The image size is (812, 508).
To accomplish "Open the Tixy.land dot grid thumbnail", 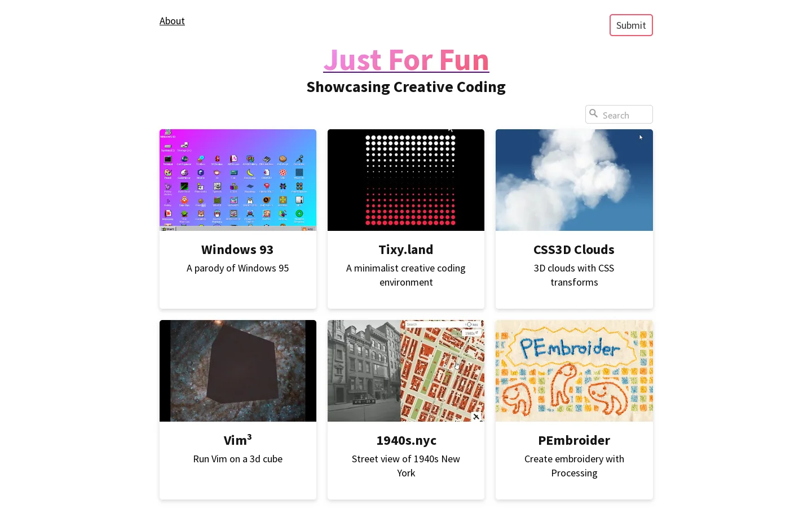I will point(406,180).
